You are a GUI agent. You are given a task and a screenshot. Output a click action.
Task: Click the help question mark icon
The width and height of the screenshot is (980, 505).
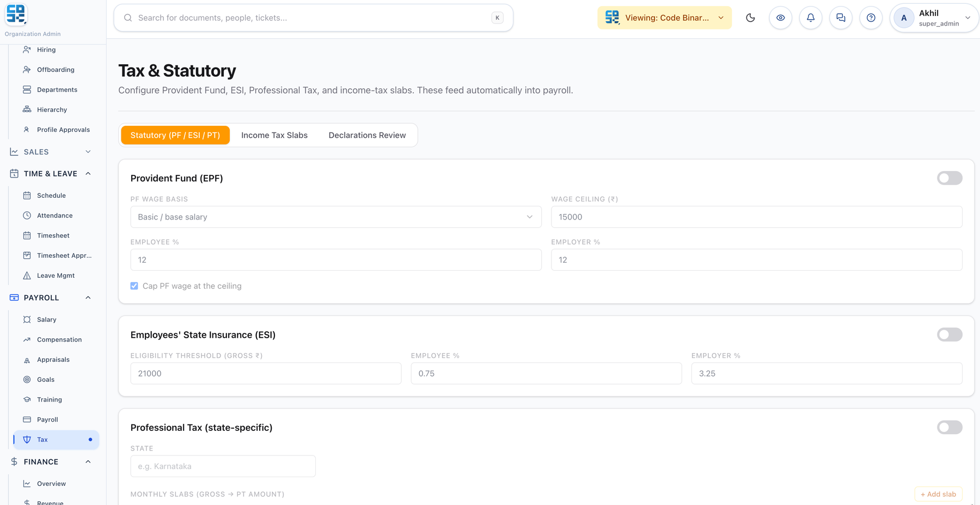pyautogui.click(x=871, y=18)
